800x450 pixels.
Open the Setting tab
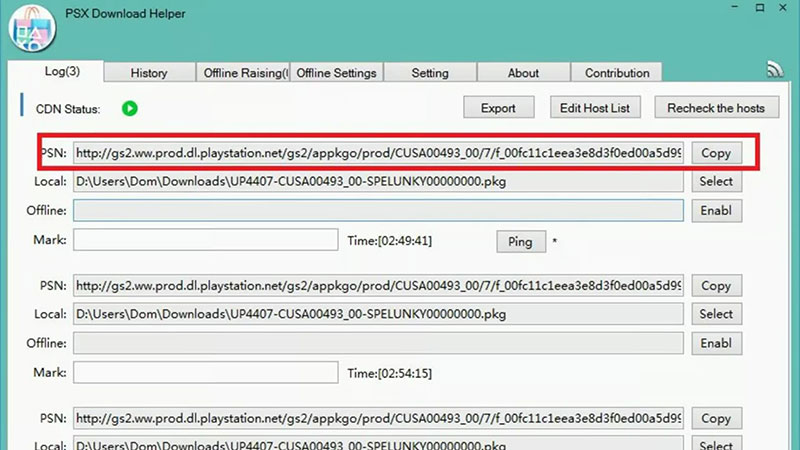click(x=430, y=73)
